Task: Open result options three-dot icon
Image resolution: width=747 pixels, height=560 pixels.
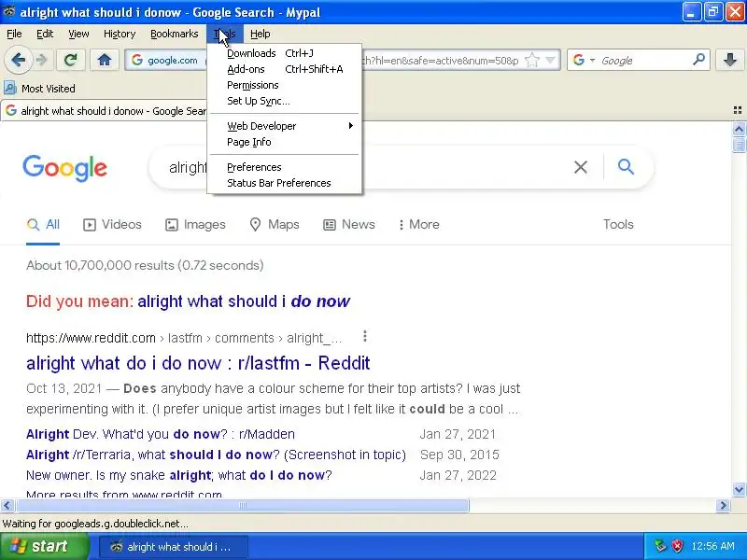Action: (365, 336)
